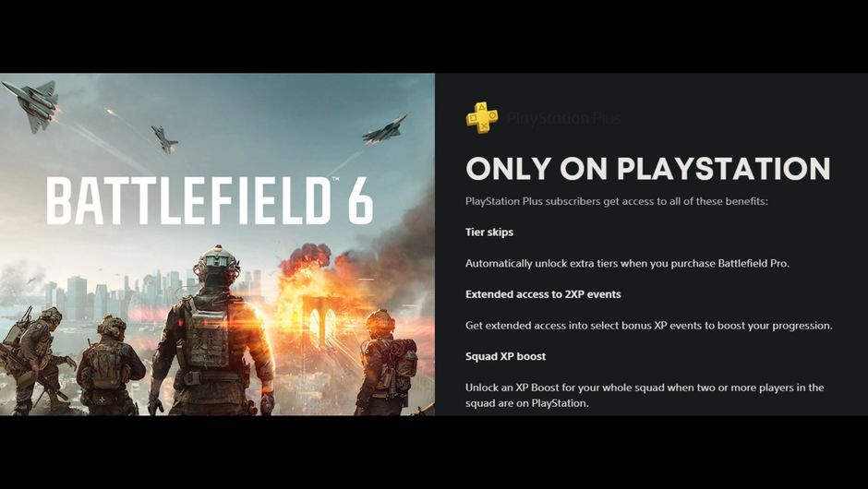868x489 pixels.
Task: Click the XP Boost whole squad description
Action: tap(645, 395)
